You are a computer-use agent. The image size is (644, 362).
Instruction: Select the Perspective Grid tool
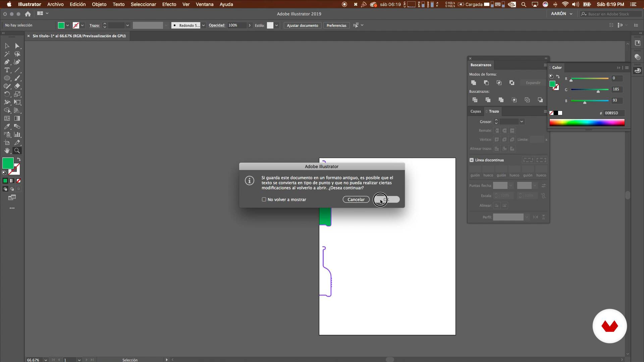point(17,110)
